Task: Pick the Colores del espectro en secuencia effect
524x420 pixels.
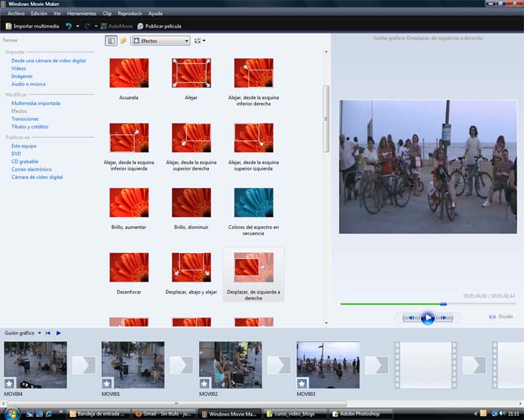Action: pos(253,202)
